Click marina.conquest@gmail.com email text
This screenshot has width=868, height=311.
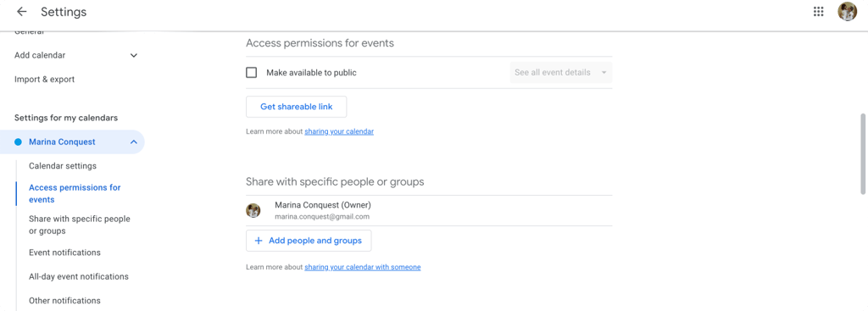point(322,217)
